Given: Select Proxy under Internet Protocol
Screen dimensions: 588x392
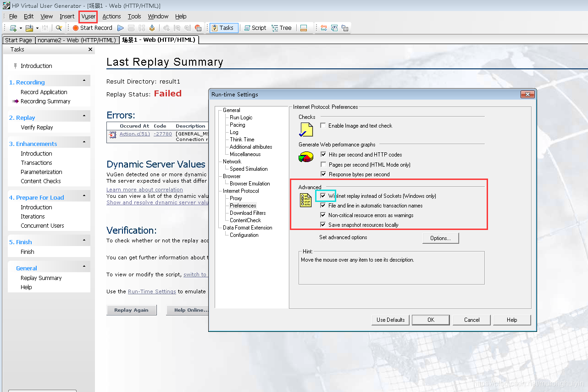Looking at the screenshot, I should click(x=236, y=198).
